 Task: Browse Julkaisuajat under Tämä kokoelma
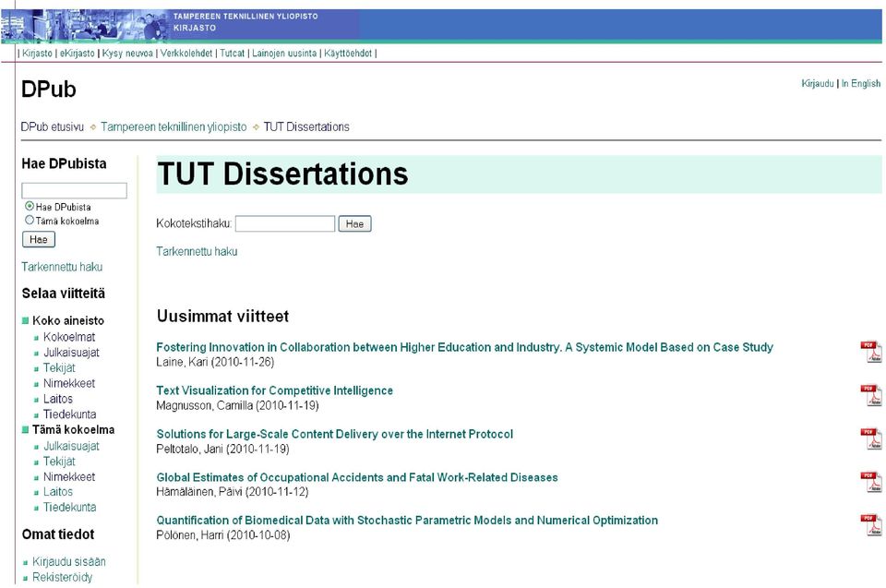pos(71,446)
